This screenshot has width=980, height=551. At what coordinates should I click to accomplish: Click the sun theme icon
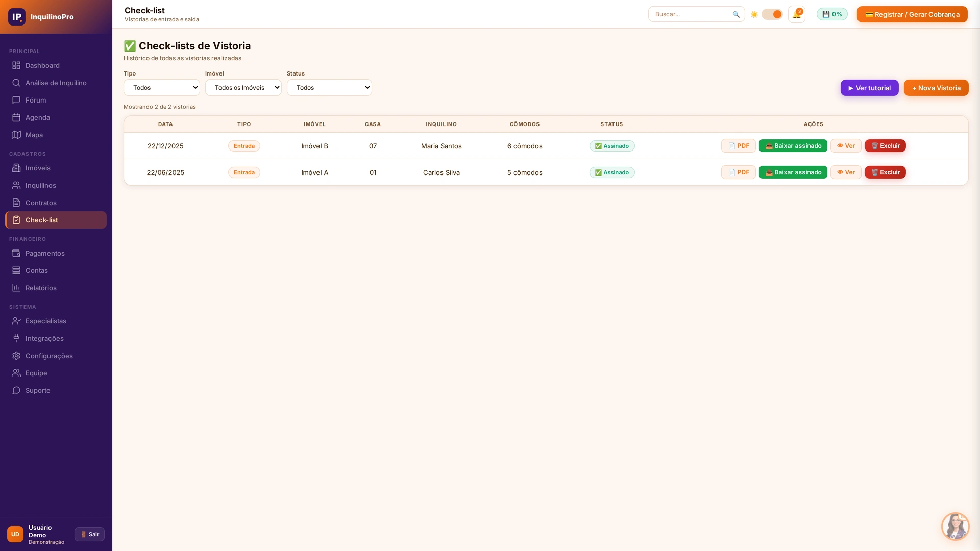point(754,14)
